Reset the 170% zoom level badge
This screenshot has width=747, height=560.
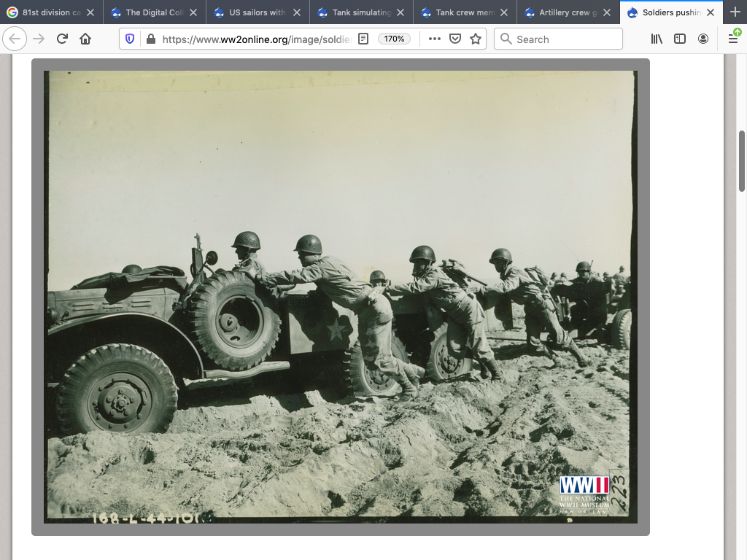[395, 39]
